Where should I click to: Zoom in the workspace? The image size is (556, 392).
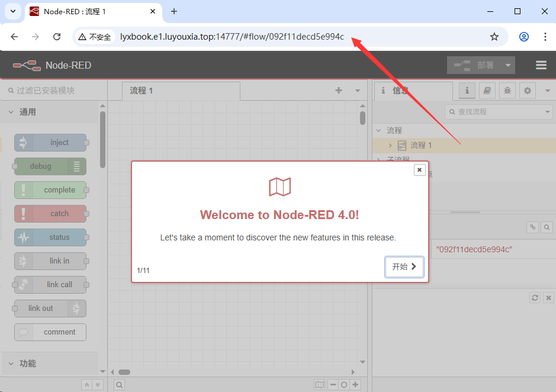pos(355,385)
